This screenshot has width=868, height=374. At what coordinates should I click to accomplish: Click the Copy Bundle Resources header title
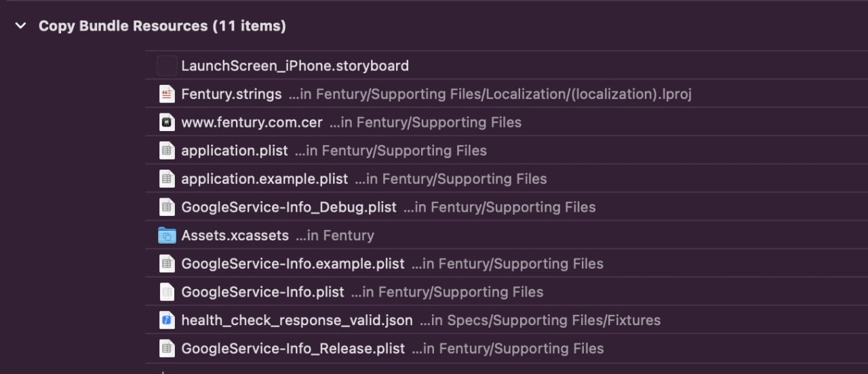[162, 26]
